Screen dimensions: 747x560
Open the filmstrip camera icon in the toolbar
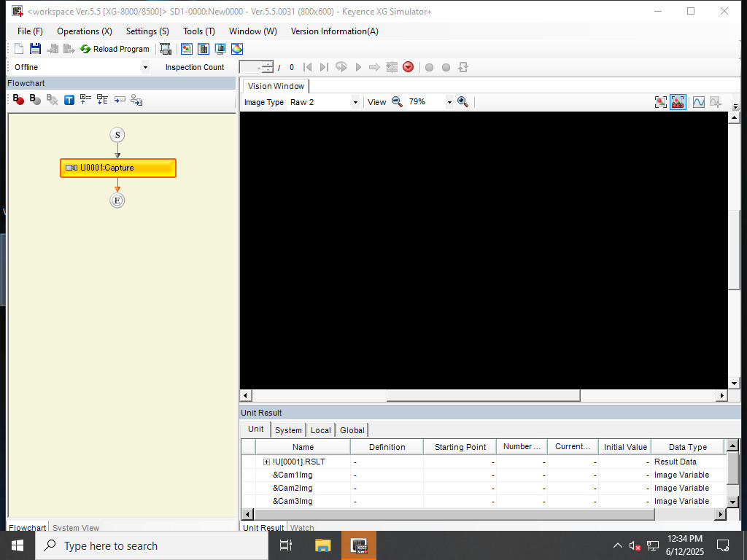point(166,49)
